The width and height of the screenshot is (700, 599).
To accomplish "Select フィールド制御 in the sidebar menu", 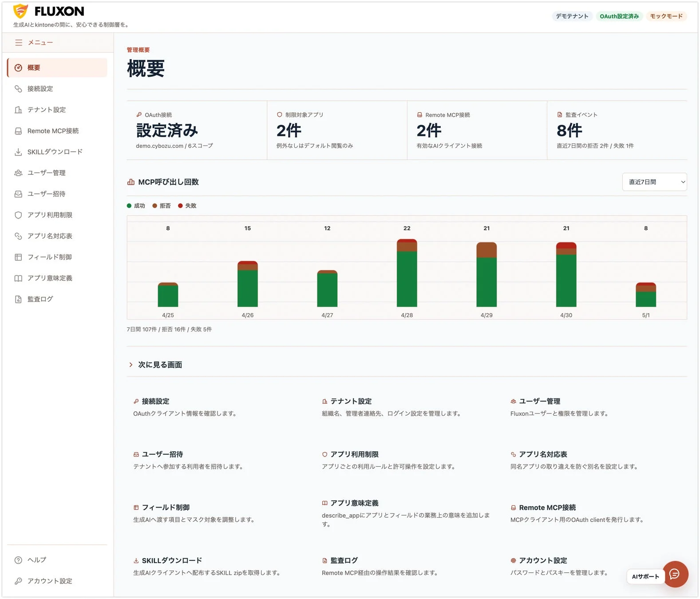I will point(57,257).
